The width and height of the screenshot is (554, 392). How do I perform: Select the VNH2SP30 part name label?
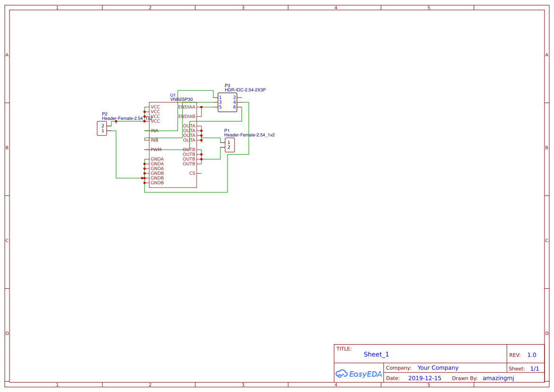coord(182,99)
